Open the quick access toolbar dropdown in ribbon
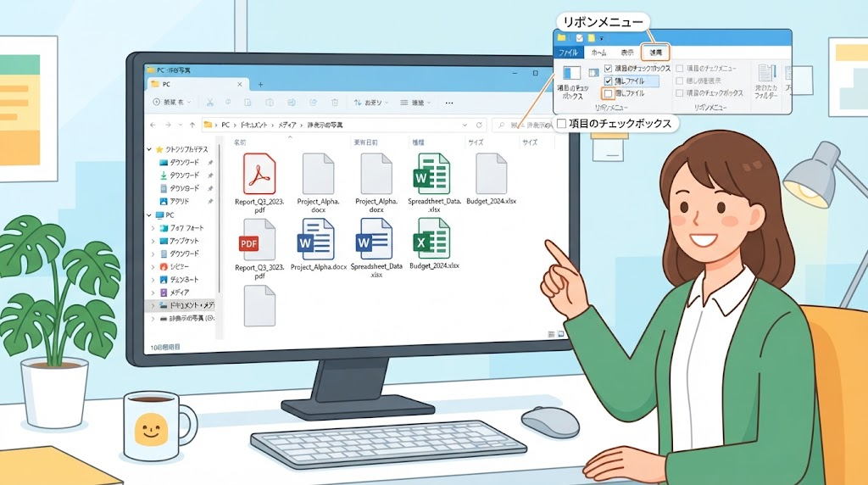868x485 pixels. click(601, 39)
